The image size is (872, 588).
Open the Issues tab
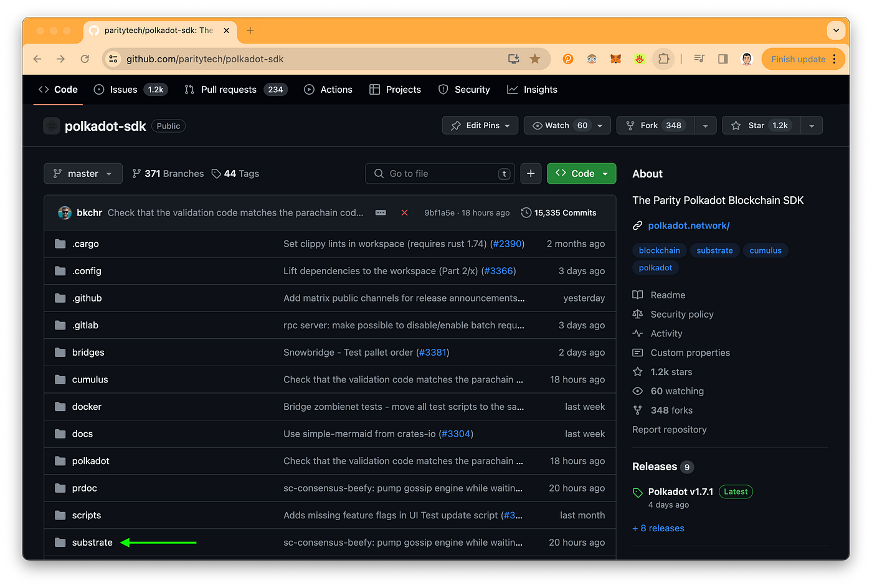tap(130, 90)
